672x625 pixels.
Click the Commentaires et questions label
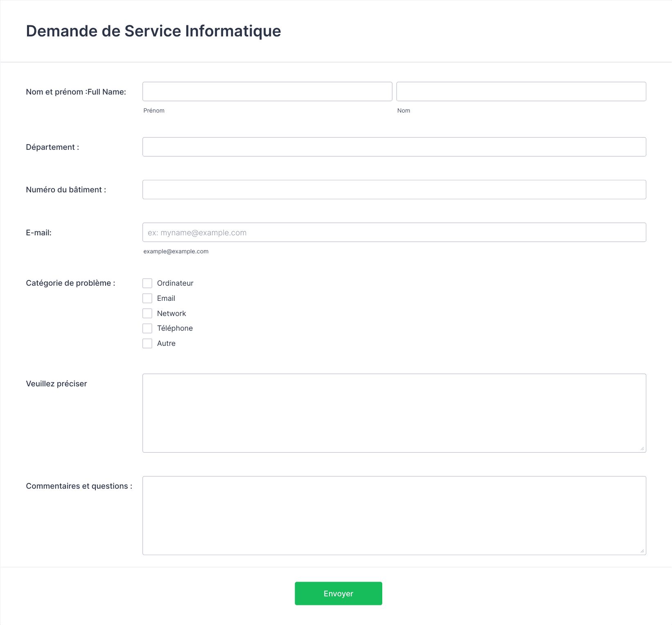click(79, 486)
